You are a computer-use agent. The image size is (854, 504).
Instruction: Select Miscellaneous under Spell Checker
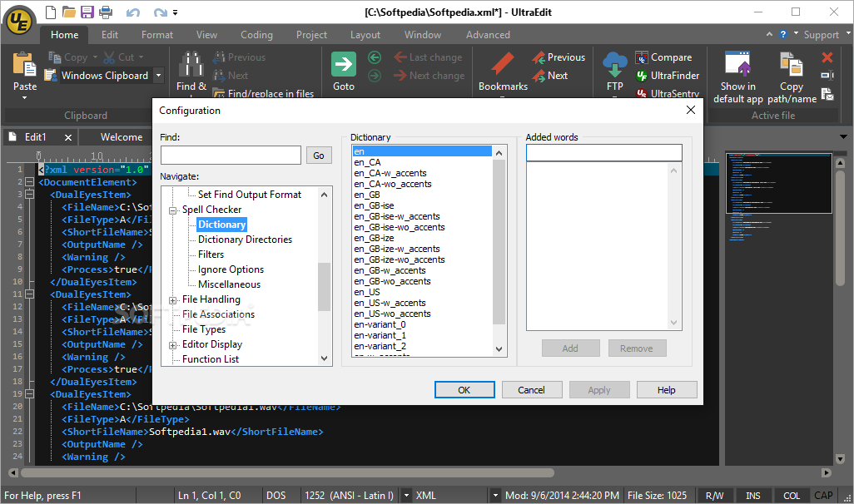[229, 284]
